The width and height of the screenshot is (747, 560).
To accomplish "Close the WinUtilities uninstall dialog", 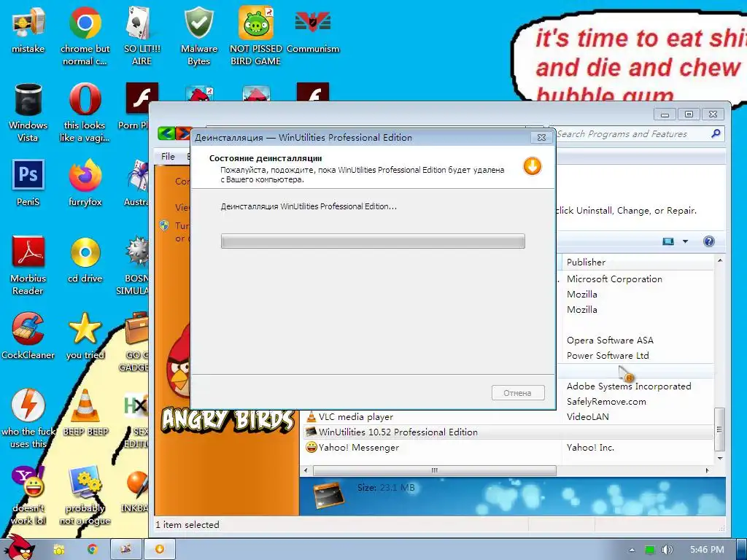I will pyautogui.click(x=542, y=137).
